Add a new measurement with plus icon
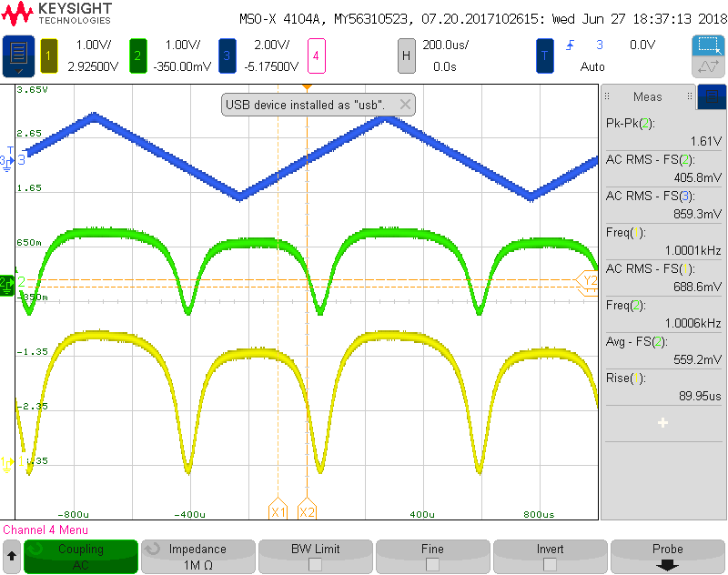 pyautogui.click(x=663, y=423)
